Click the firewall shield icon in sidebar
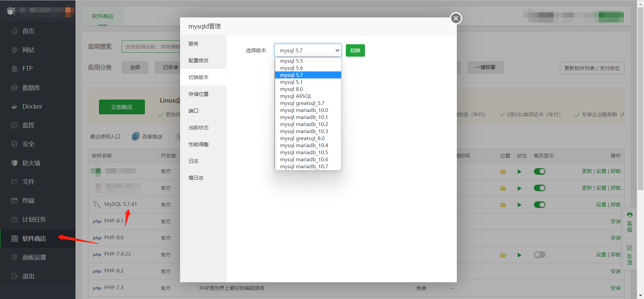 (14, 163)
